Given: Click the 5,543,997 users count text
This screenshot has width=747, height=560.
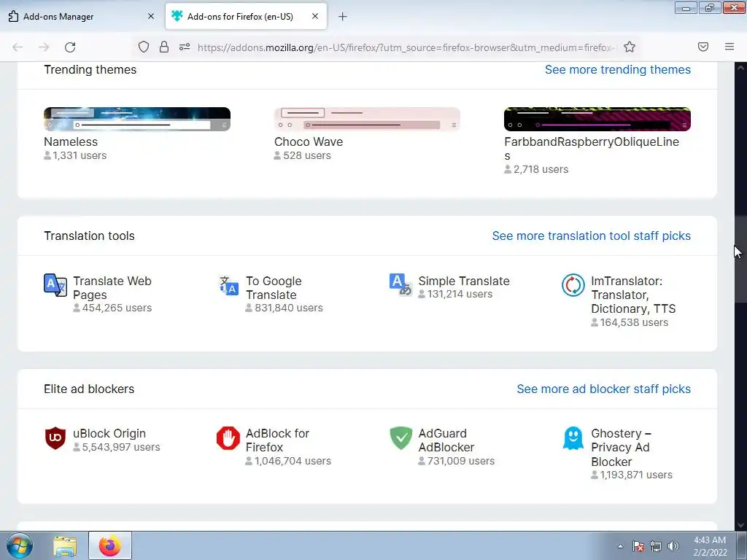Looking at the screenshot, I should (x=121, y=447).
